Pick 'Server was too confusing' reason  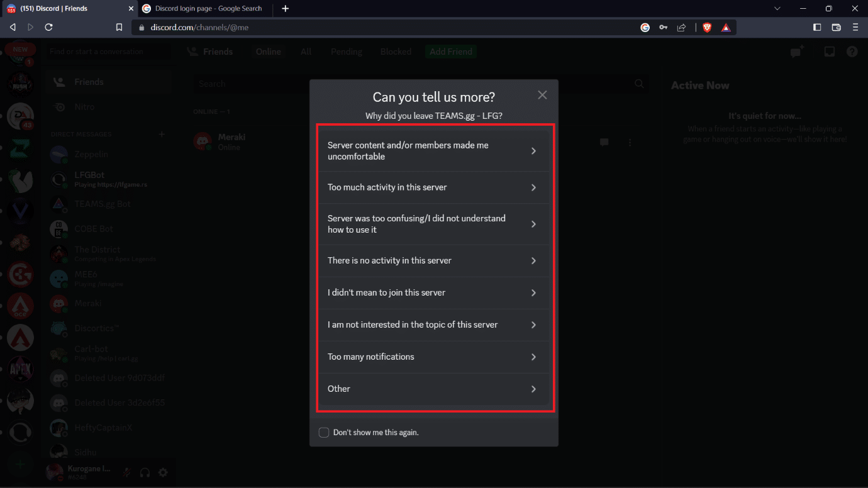[x=433, y=224]
